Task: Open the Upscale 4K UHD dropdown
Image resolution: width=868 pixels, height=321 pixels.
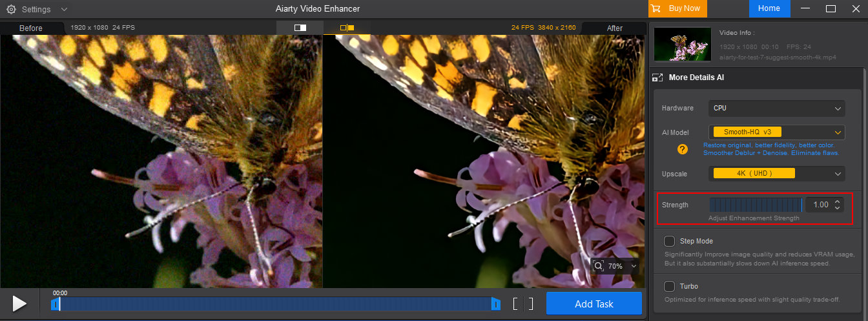Action: 776,174
